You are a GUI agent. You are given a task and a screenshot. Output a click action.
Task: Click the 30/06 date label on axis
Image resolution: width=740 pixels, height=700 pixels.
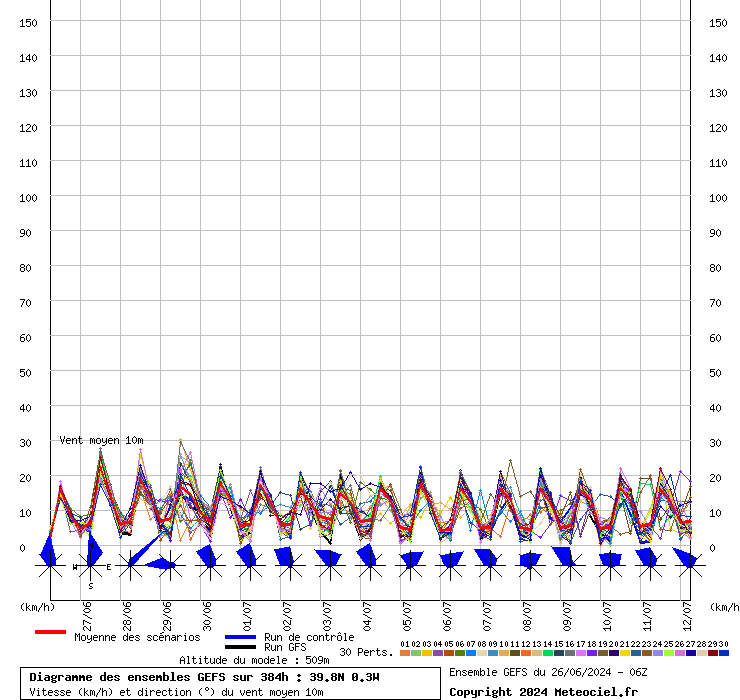pyautogui.click(x=208, y=612)
